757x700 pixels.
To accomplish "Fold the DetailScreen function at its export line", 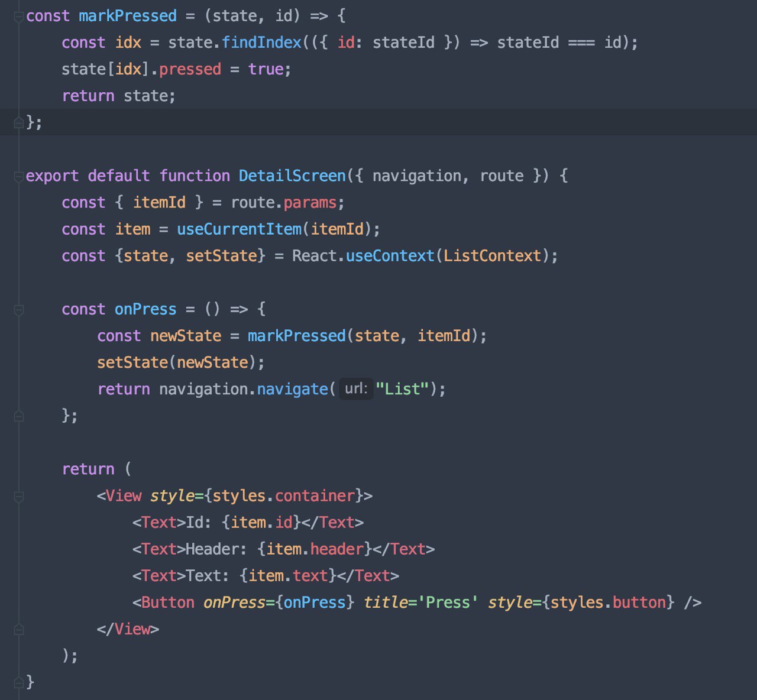I will point(19,176).
